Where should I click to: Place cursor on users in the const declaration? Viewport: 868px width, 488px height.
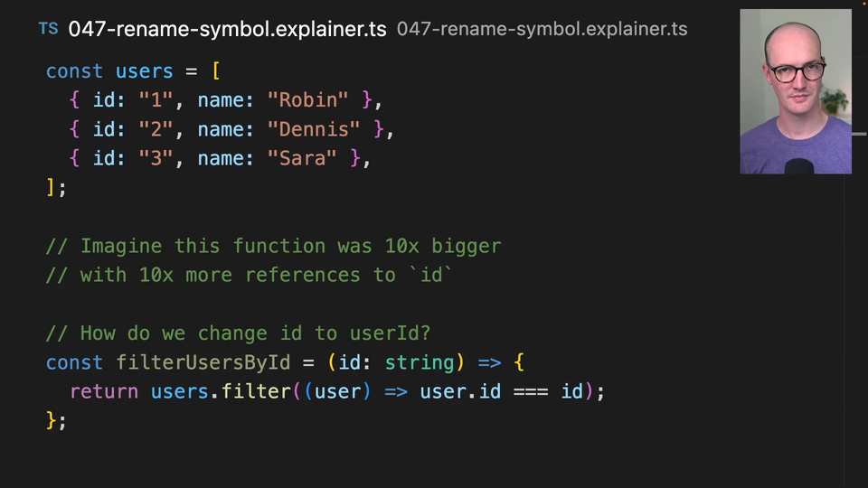144,70
